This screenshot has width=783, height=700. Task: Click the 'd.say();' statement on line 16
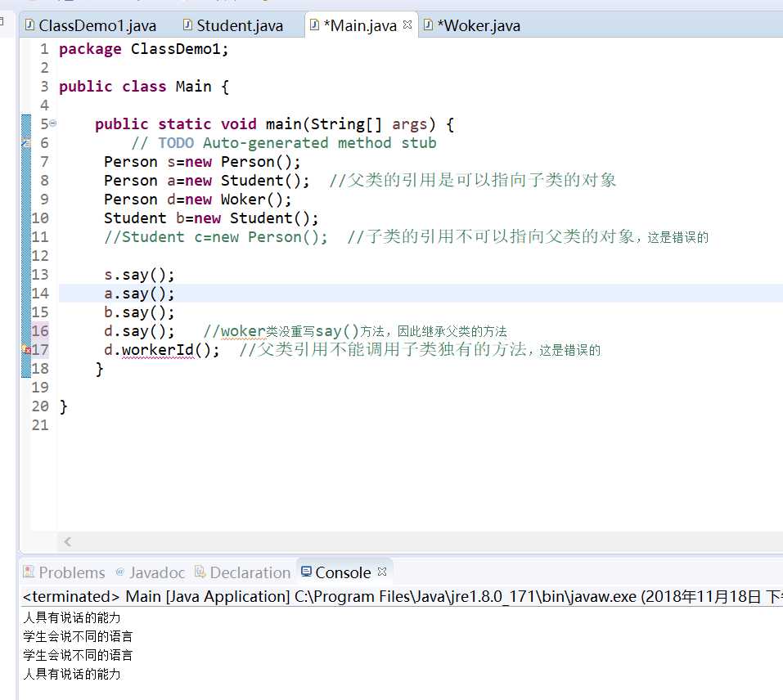(x=139, y=331)
